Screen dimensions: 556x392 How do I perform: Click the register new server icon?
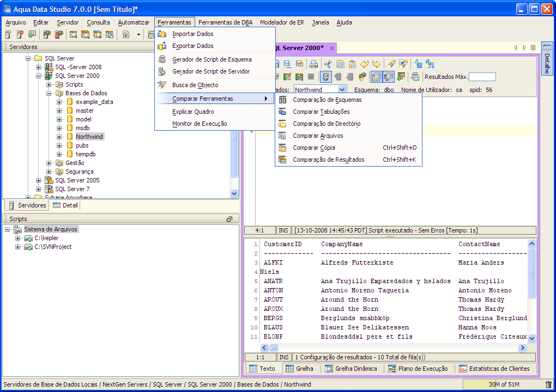(x=9, y=34)
